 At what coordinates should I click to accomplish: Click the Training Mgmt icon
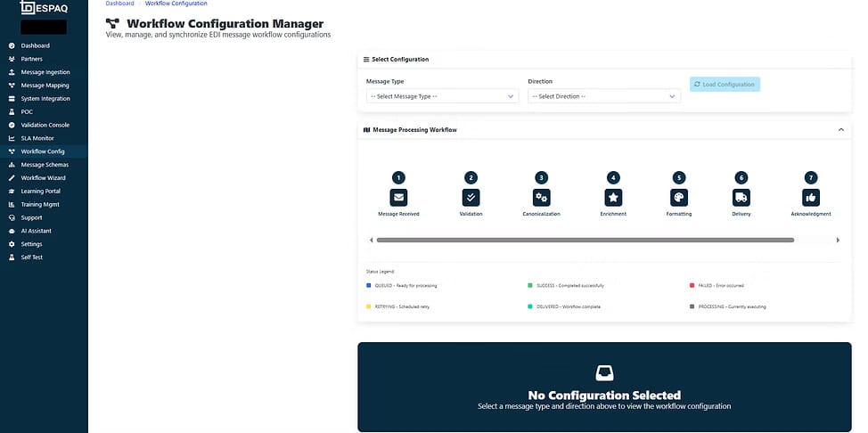click(x=12, y=204)
